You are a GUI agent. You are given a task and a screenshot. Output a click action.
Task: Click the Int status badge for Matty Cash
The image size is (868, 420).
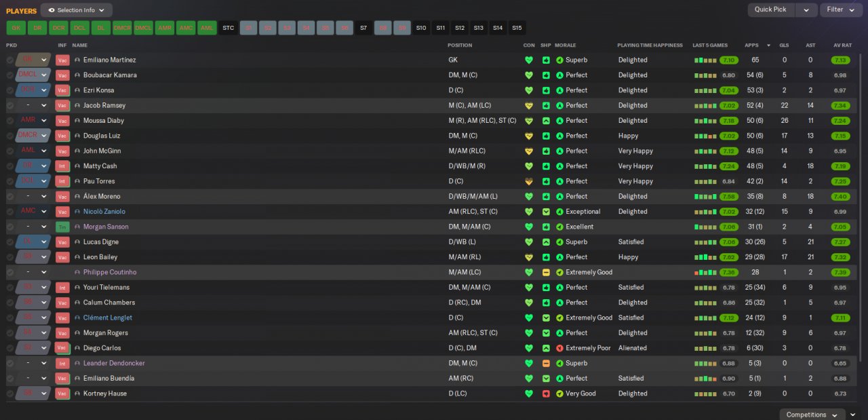tap(62, 166)
